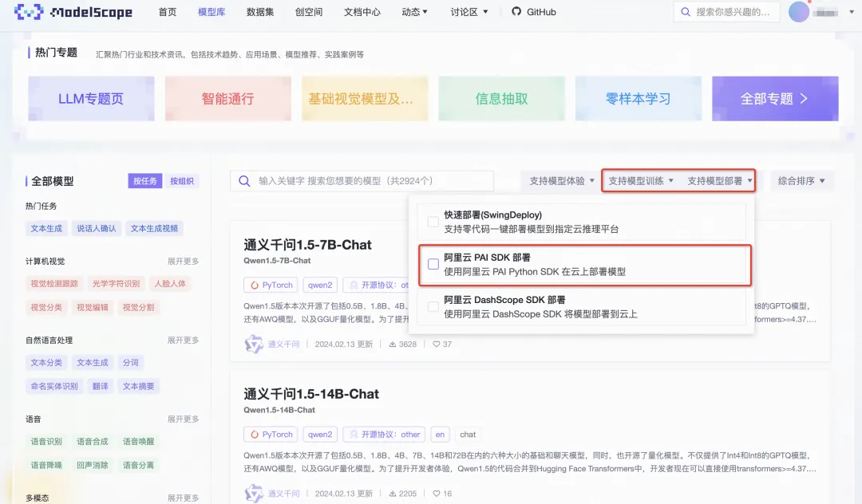This screenshot has width=862, height=504.
Task: Switch to the 按任务 tab
Action: 145,181
